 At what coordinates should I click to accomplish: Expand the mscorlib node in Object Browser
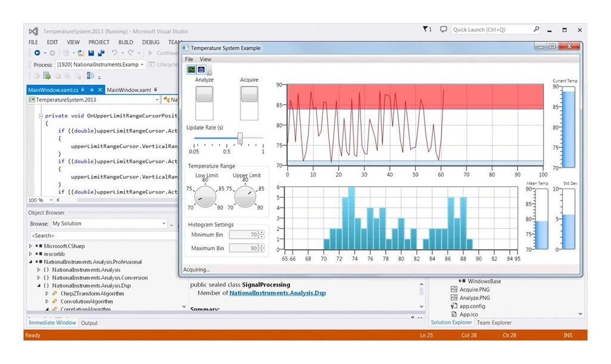click(30, 254)
